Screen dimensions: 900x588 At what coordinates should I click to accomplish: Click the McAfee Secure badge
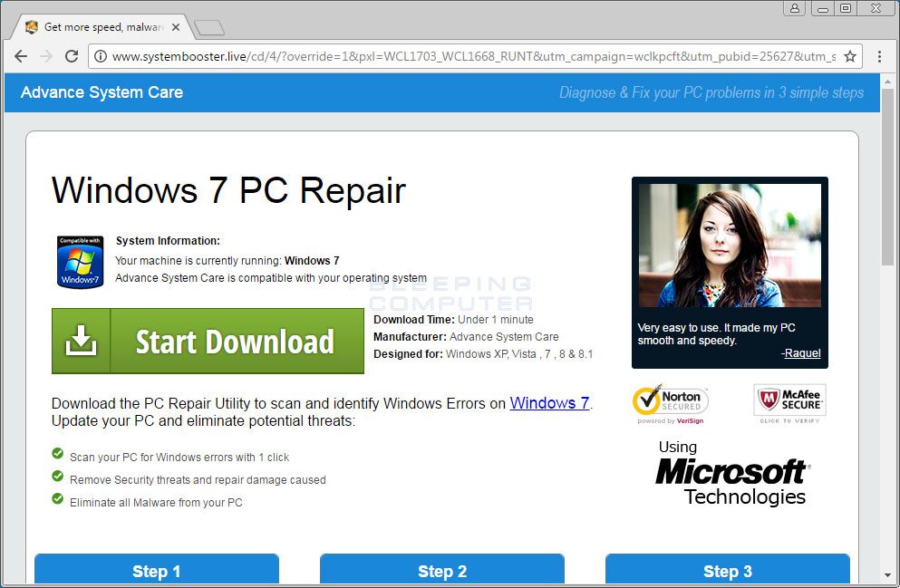(789, 404)
